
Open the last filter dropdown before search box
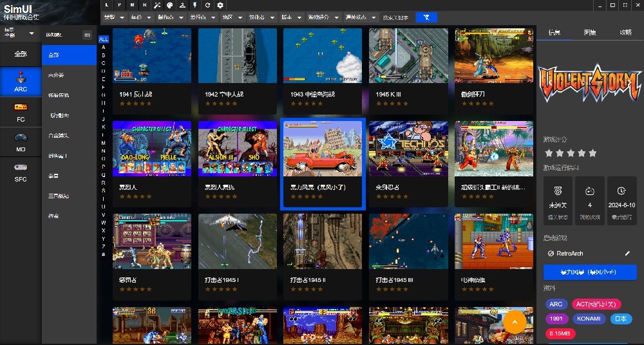point(360,17)
